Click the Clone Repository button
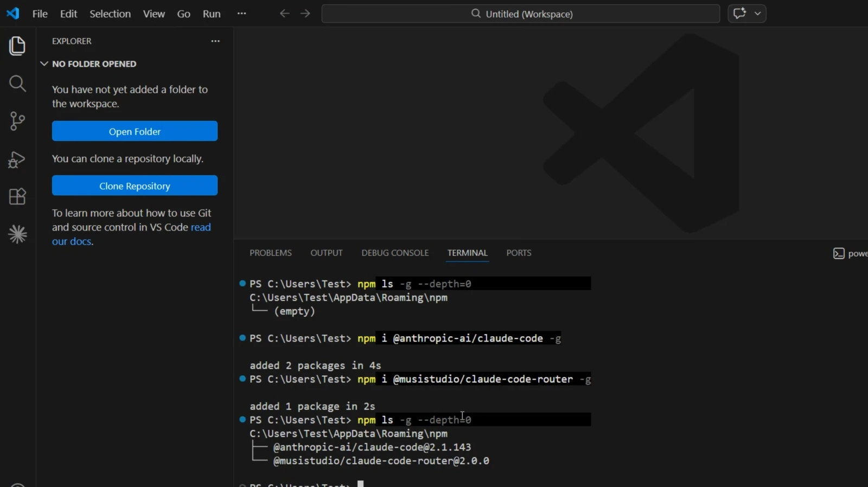 coord(135,185)
